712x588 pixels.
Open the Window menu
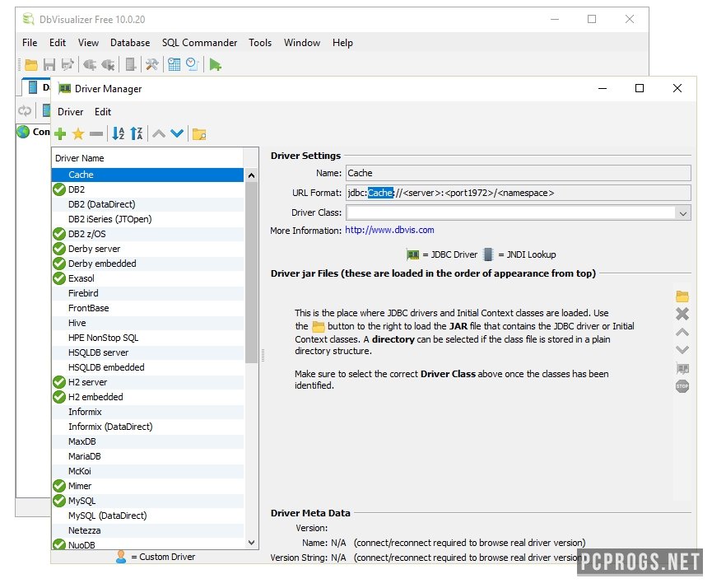302,43
